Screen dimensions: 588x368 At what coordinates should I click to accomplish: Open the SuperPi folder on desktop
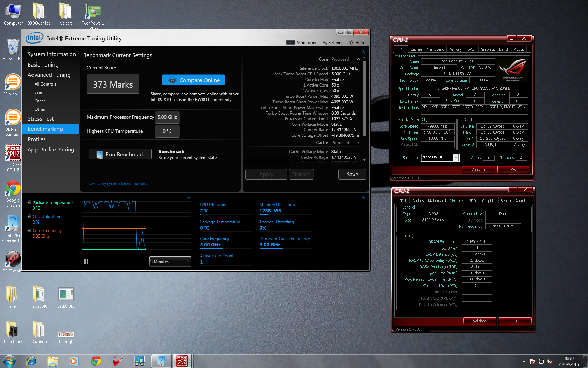40,332
